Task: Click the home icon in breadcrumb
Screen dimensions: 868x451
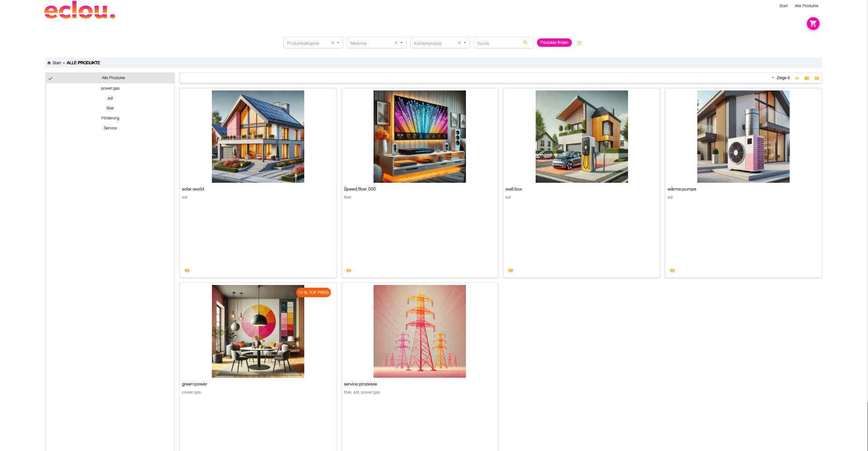Action: (x=49, y=63)
